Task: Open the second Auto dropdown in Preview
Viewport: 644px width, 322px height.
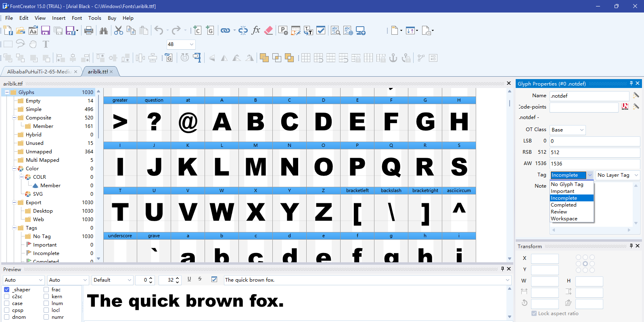Action: [85, 280]
